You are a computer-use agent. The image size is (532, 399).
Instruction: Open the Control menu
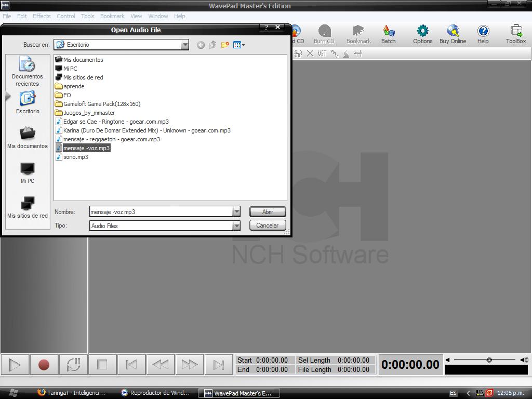[x=66, y=16]
